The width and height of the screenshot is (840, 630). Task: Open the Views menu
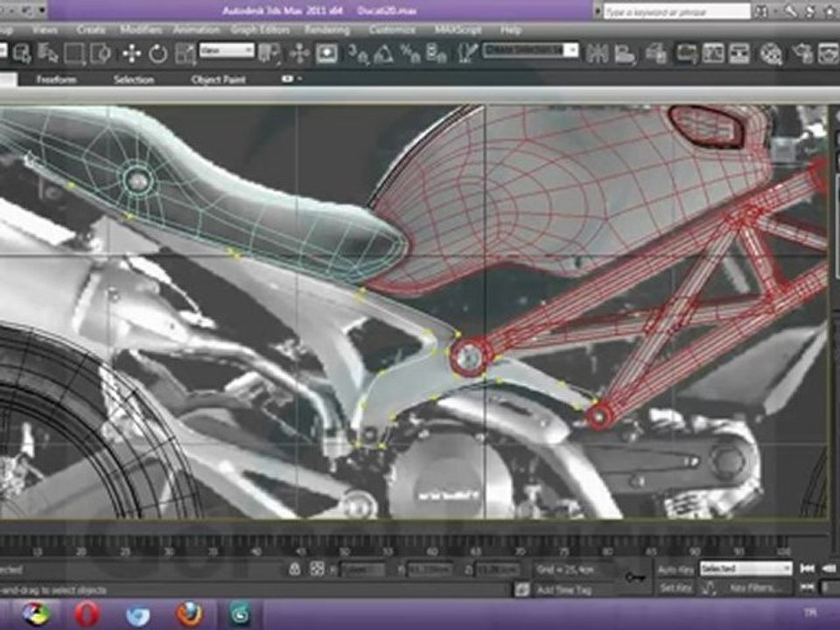(x=45, y=30)
